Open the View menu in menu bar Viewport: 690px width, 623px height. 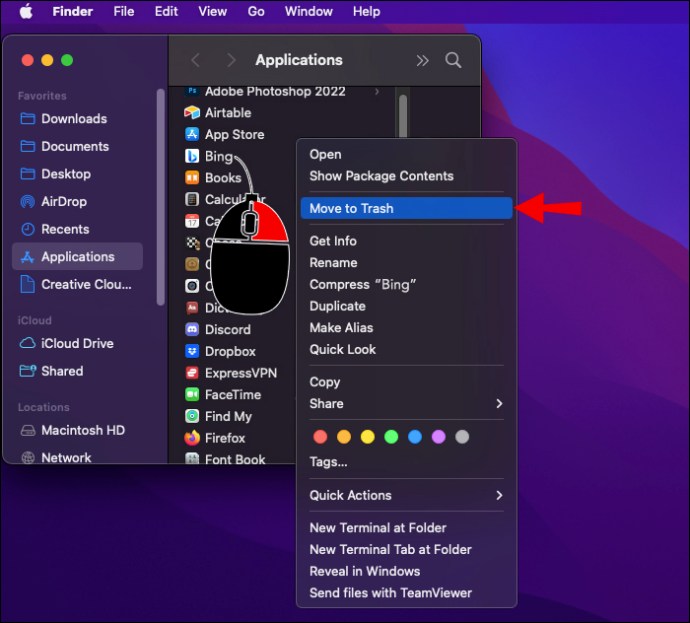tap(213, 11)
